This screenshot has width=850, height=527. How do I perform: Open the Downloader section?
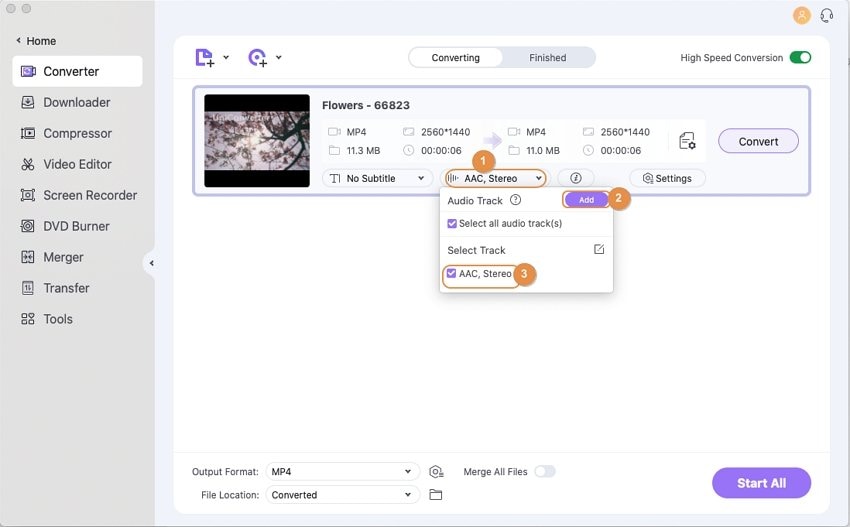77,102
